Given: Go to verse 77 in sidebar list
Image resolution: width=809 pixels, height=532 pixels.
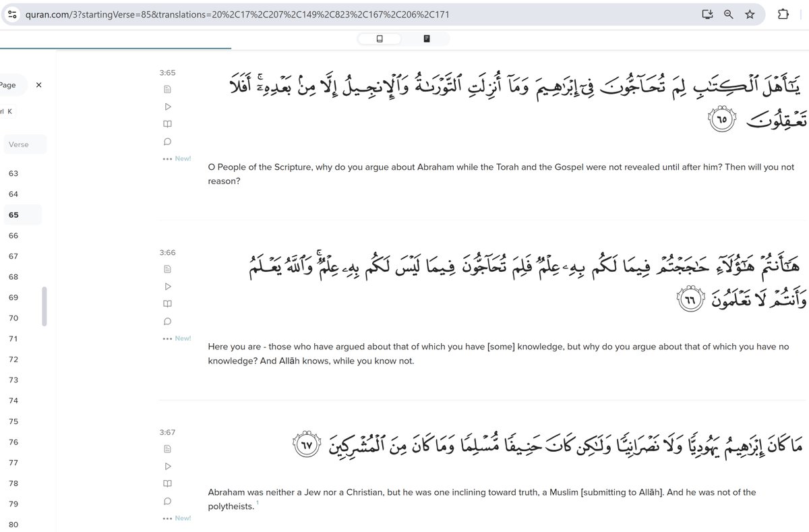Looking at the screenshot, I should point(14,463).
